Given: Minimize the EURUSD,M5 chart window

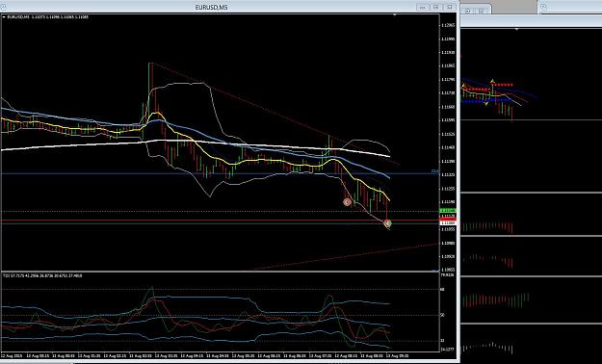Looking at the screenshot, I should click(x=423, y=7).
